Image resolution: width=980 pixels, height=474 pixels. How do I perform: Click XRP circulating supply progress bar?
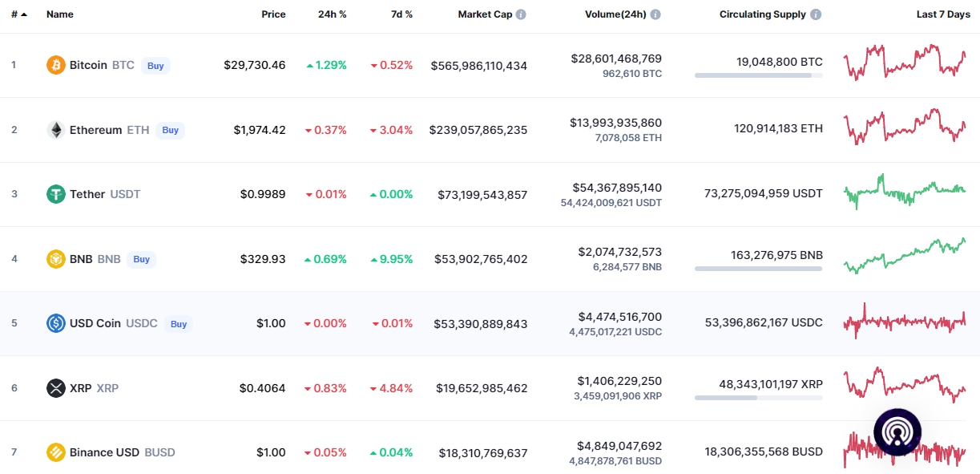(x=758, y=398)
